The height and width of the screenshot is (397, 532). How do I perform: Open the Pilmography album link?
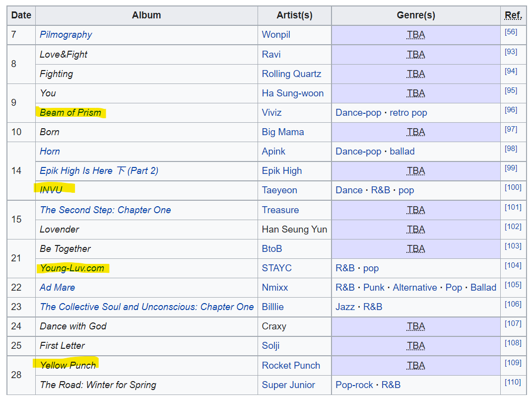click(66, 35)
